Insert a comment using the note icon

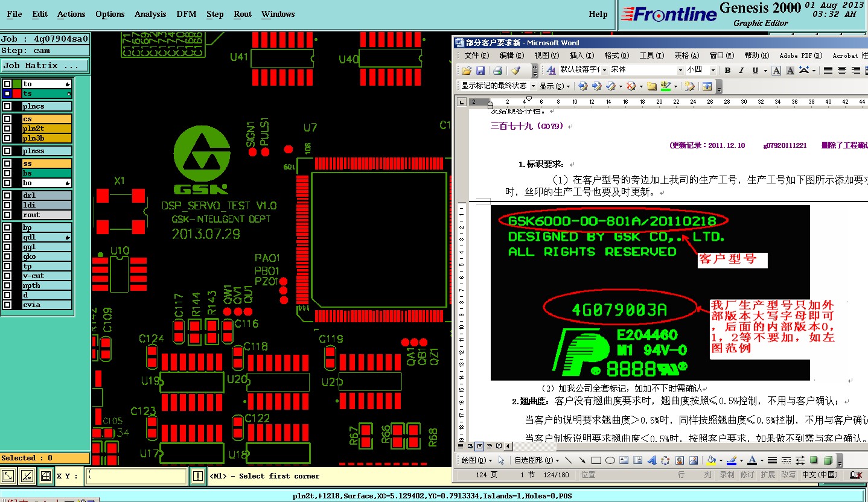tap(651, 86)
